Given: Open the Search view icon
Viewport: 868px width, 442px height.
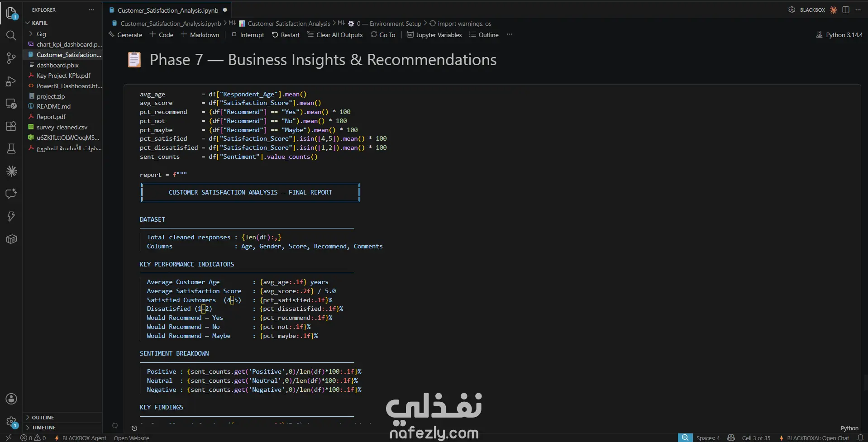Looking at the screenshot, I should (11, 35).
